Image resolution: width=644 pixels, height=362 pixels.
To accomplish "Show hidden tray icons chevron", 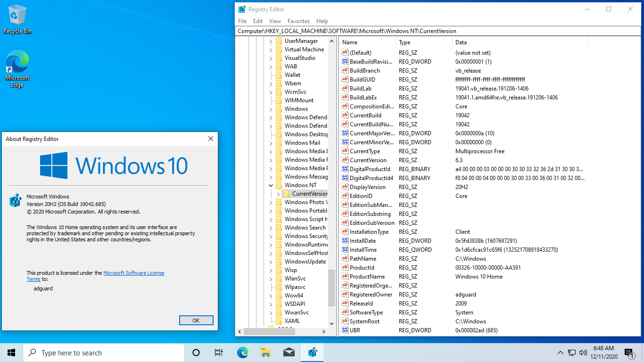I will (x=560, y=353).
